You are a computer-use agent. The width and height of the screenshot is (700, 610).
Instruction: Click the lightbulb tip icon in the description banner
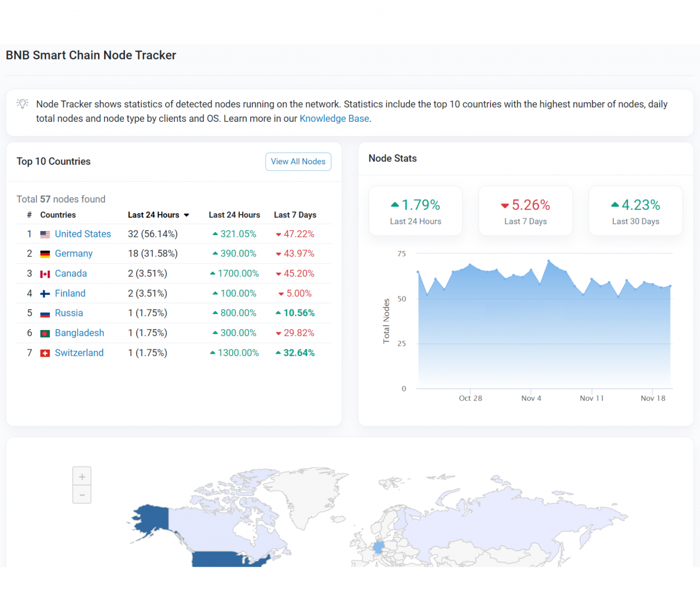tap(22, 104)
